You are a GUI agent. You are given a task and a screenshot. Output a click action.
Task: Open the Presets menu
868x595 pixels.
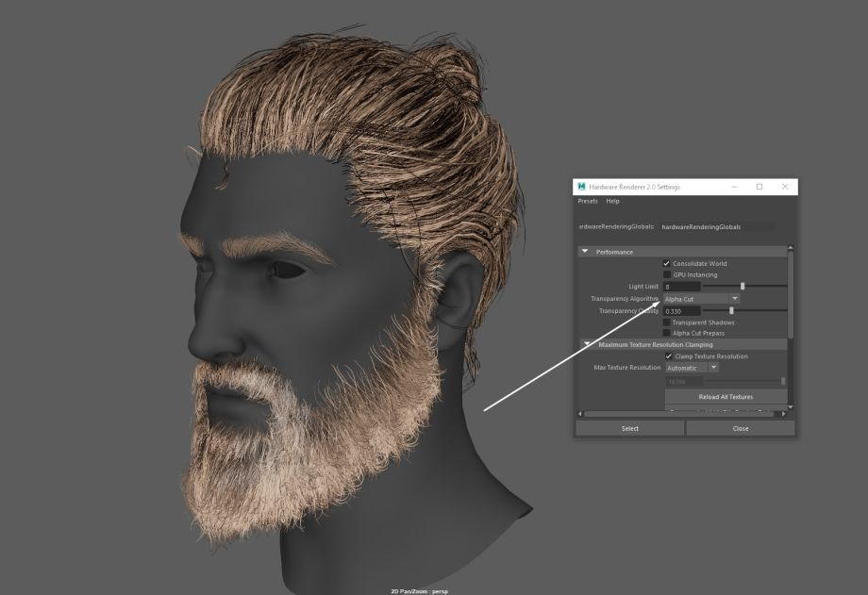[588, 201]
